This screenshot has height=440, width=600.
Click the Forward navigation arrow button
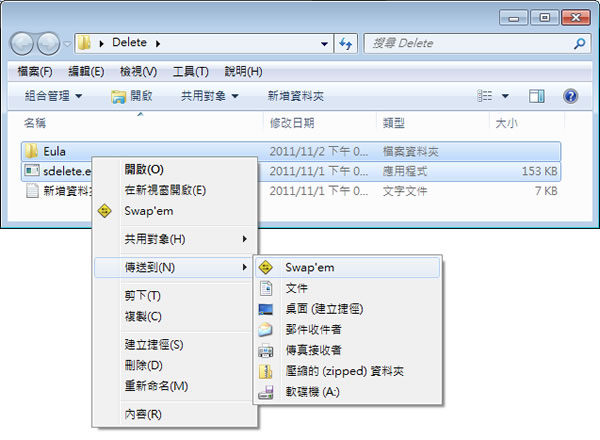48,44
